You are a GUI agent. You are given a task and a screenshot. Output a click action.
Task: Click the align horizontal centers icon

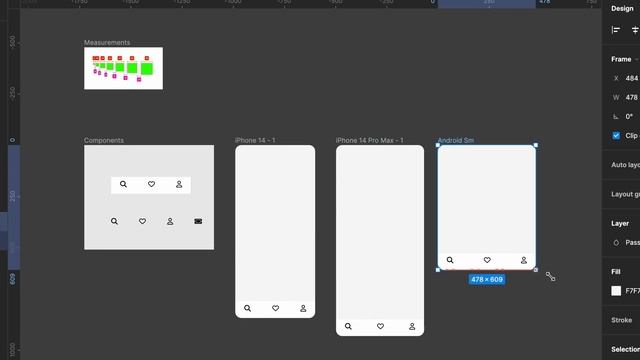tap(636, 30)
